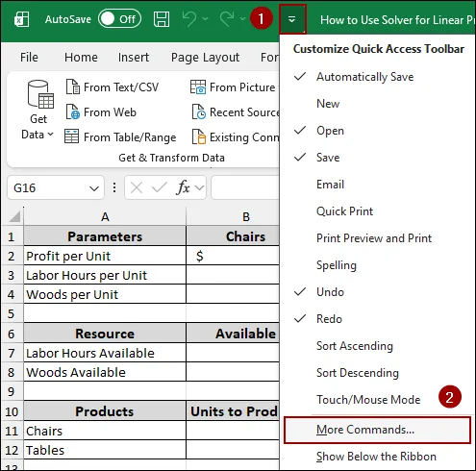Select the Profit per Unit cell

click(105, 256)
